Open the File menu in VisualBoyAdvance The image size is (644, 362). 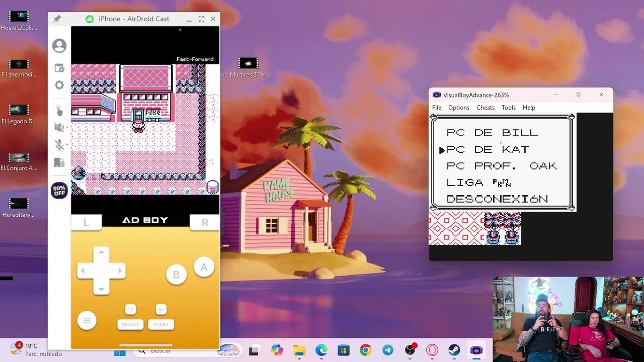pyautogui.click(x=437, y=108)
